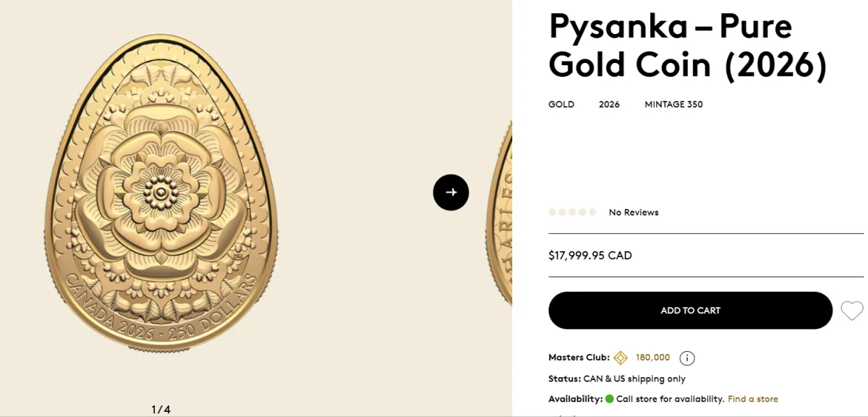Click the Masters Club diamond icon

point(621,358)
